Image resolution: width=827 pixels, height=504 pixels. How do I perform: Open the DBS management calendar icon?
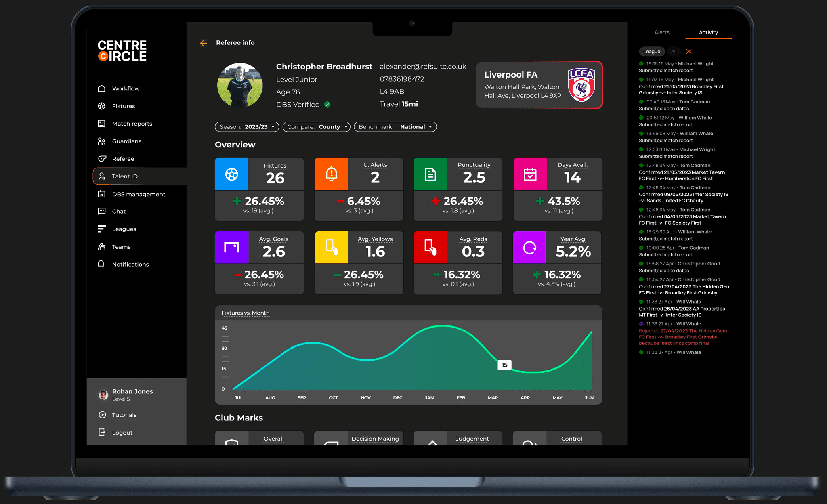102,194
